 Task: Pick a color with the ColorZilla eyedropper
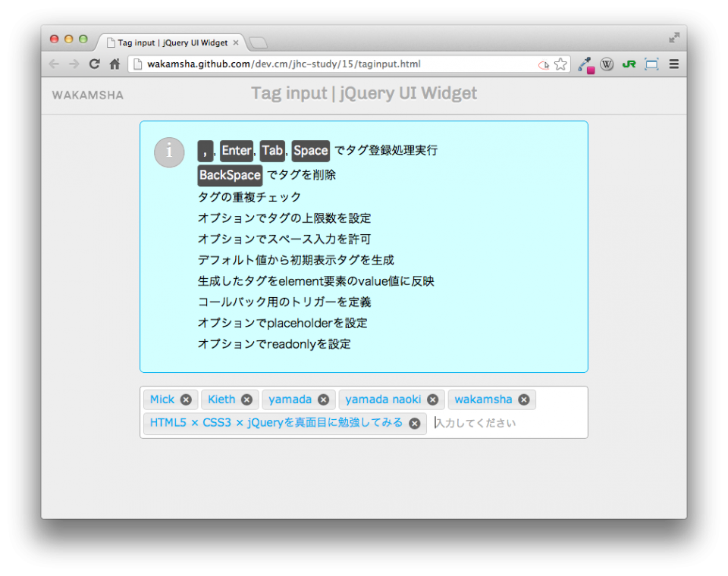[585, 64]
